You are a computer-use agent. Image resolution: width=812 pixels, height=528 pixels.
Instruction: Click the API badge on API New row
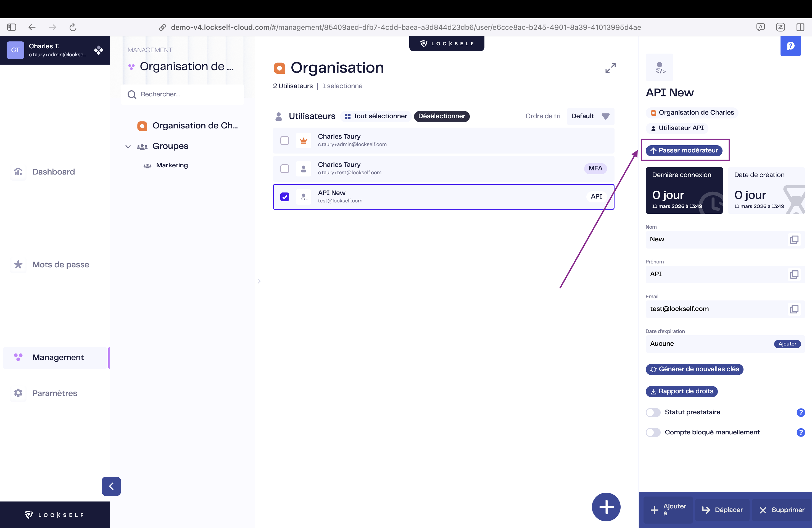(x=596, y=196)
